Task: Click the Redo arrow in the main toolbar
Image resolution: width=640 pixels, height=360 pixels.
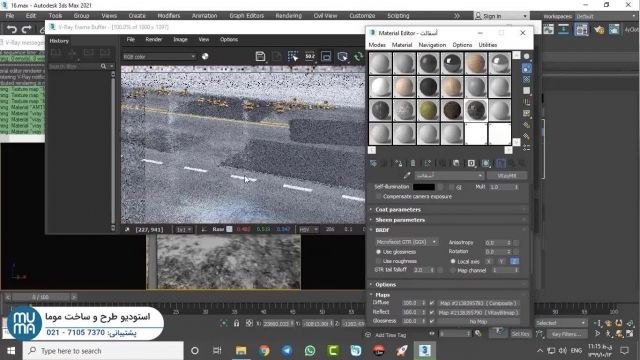Action: click(27, 29)
